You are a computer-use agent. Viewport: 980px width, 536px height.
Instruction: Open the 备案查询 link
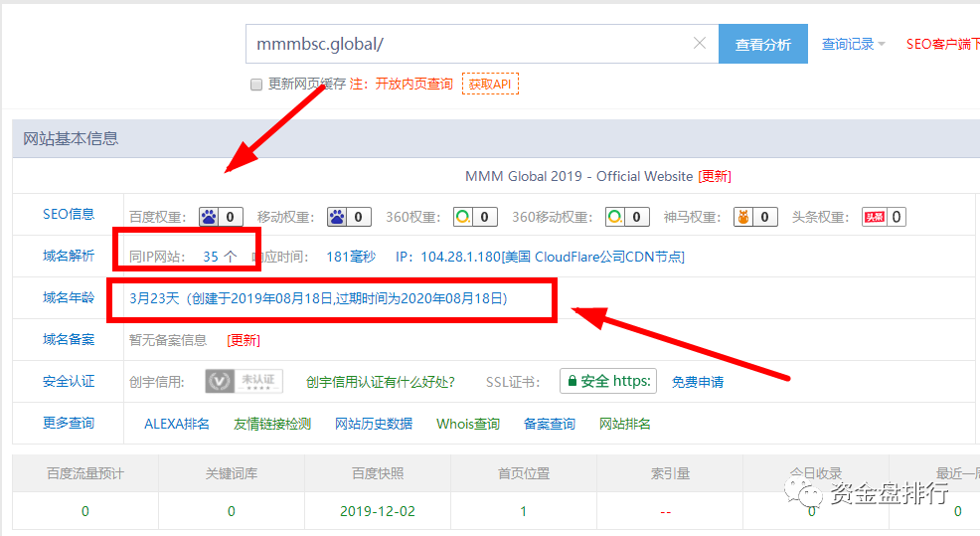[550, 424]
